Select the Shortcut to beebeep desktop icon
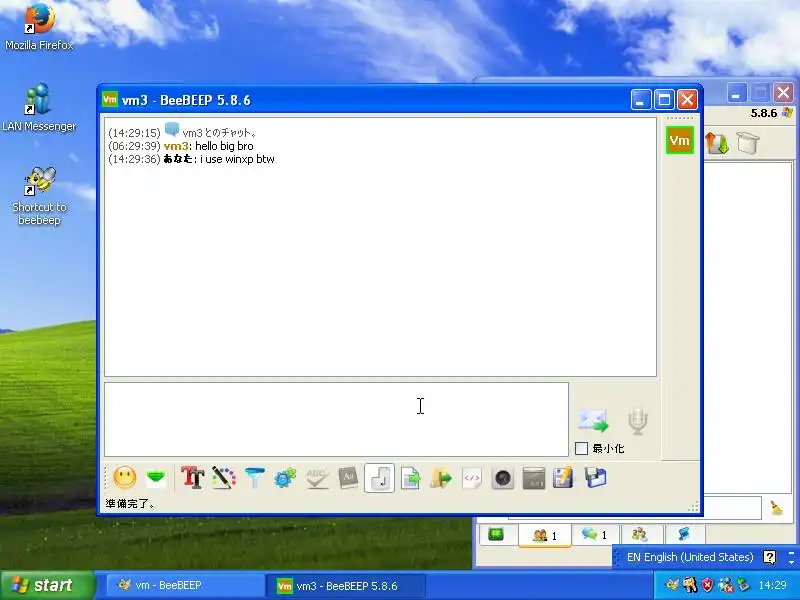The height and width of the screenshot is (600, 800). [x=39, y=196]
